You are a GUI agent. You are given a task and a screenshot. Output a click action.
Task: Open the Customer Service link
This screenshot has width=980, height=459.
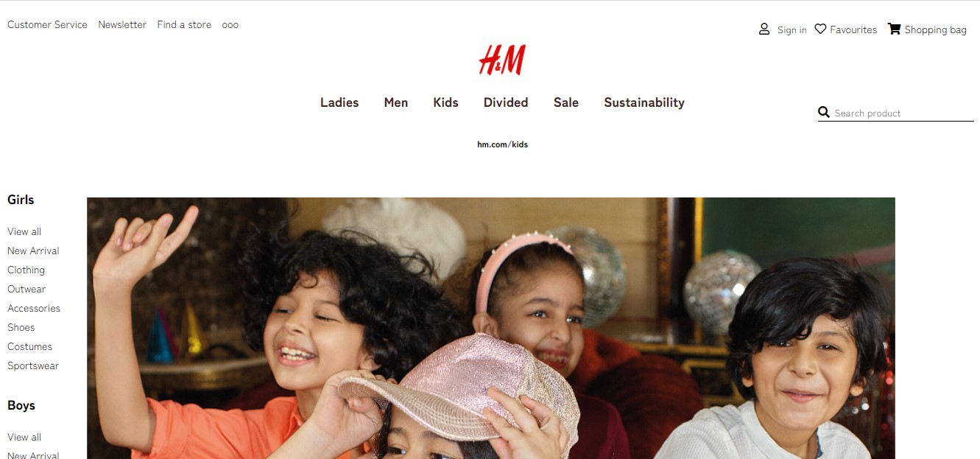pyautogui.click(x=47, y=24)
